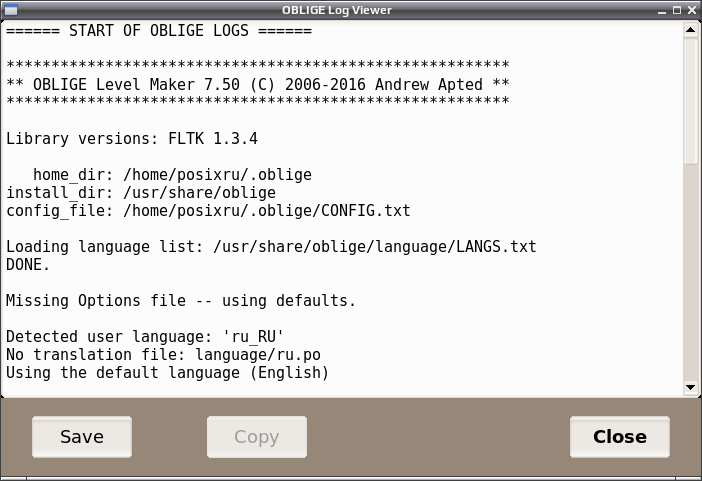The image size is (702, 481).
Task: Click the scrollbar down arrow
Action: [x=690, y=387]
